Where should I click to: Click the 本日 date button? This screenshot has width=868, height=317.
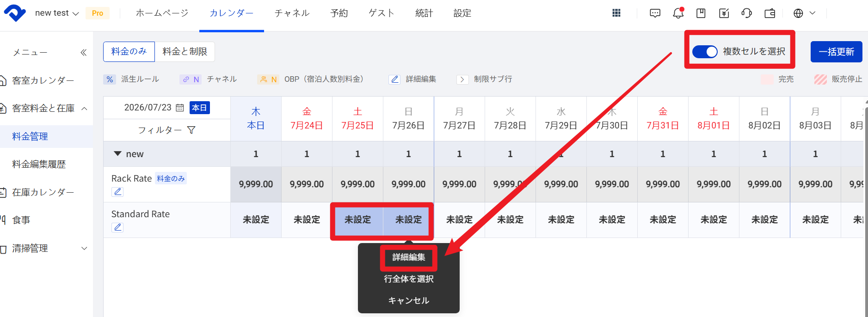200,108
